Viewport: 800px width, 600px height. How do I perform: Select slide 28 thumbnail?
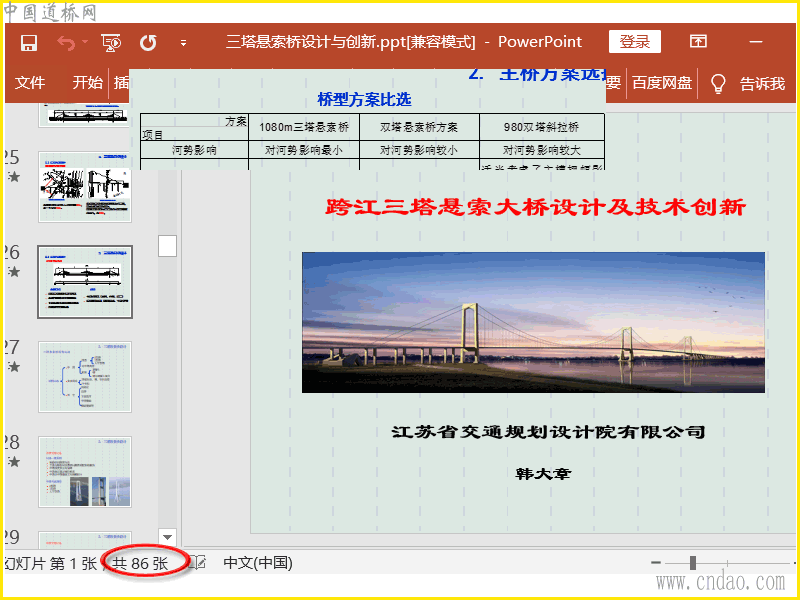pyautogui.click(x=85, y=472)
